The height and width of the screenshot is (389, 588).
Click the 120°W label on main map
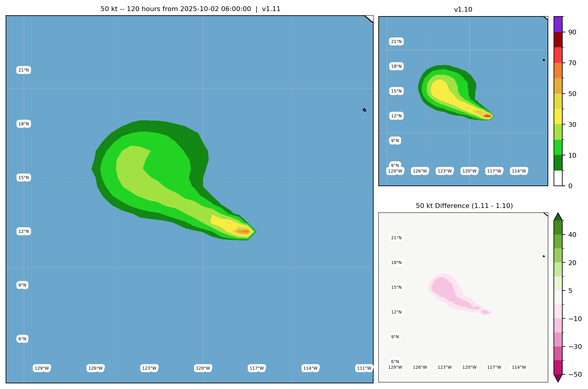[203, 368]
